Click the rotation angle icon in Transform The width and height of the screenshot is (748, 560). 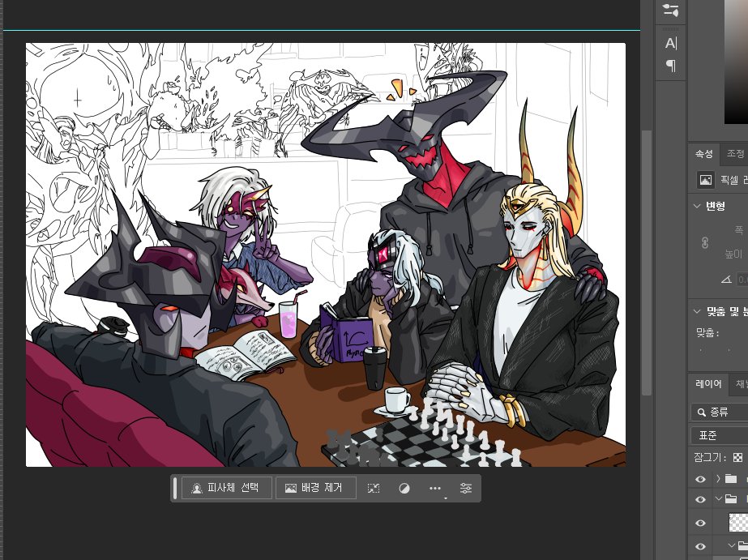726,279
